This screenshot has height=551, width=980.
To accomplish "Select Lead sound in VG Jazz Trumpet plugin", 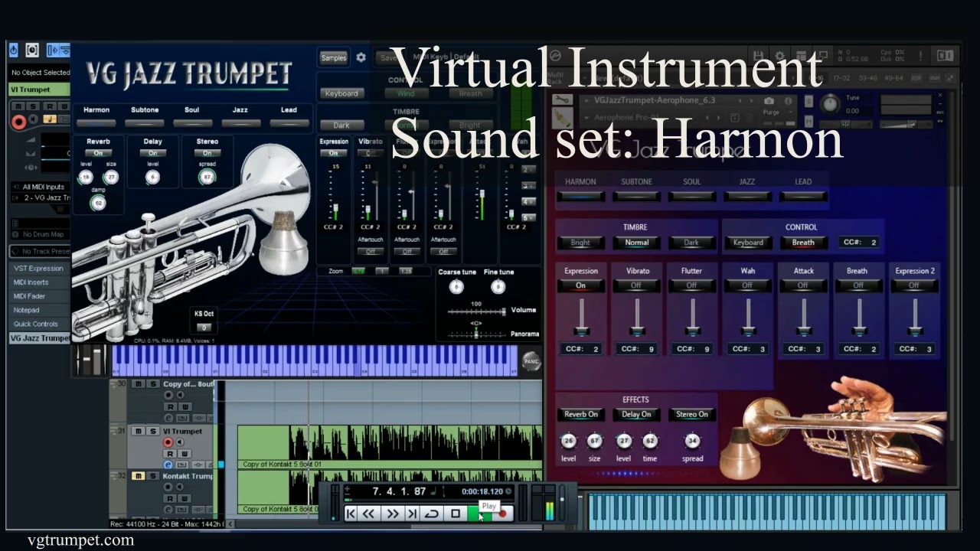I will pos(289,122).
